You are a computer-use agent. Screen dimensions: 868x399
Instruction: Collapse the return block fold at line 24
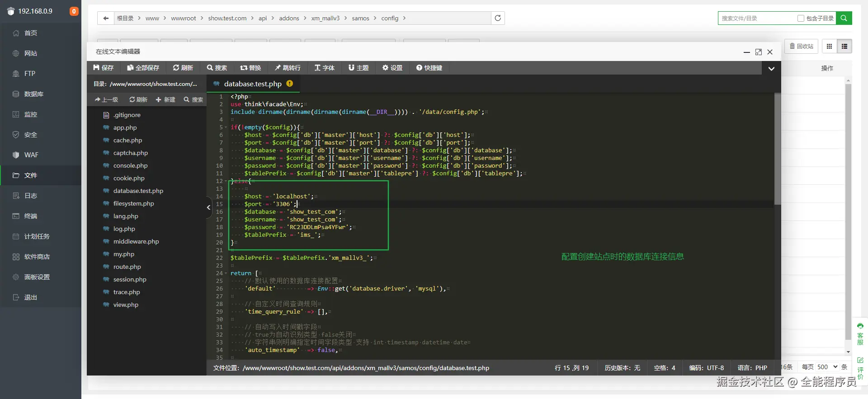(226, 273)
